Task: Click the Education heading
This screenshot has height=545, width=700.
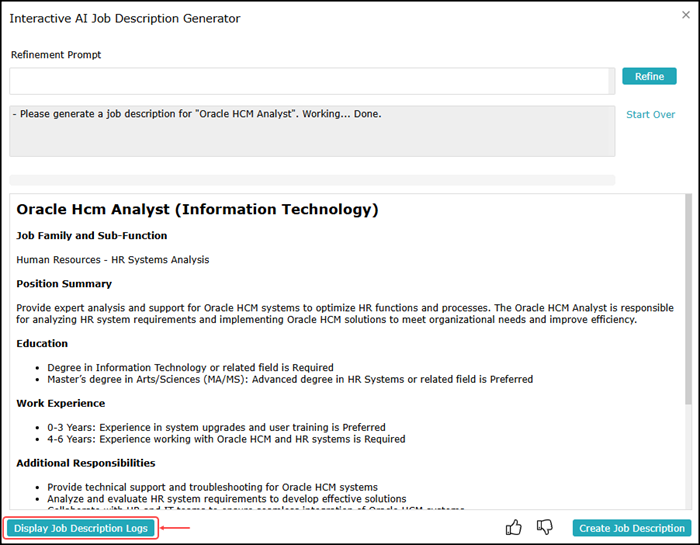Action: (x=42, y=344)
